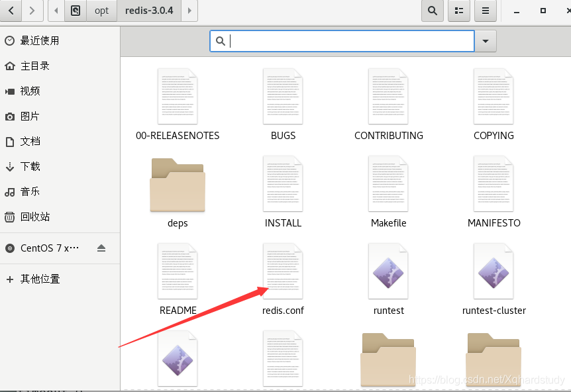571x392 pixels.
Task: Select the CentOS 7 disc entry
Action: (49, 248)
